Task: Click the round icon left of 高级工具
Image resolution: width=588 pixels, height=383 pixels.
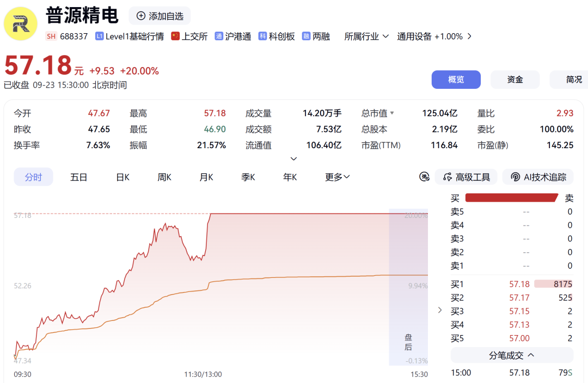Action: [x=424, y=177]
